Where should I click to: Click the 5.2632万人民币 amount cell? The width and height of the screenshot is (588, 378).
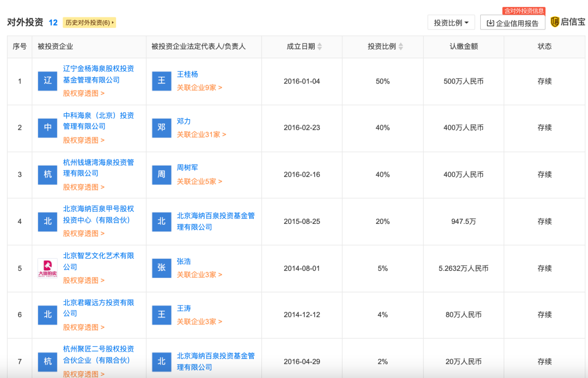coord(463,269)
